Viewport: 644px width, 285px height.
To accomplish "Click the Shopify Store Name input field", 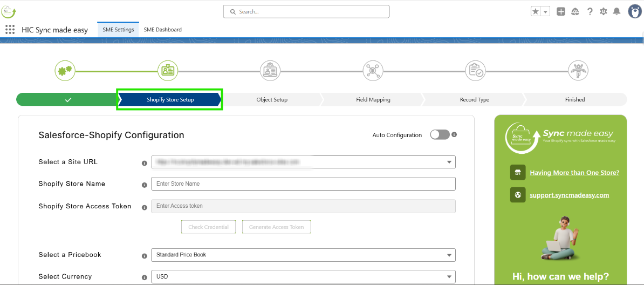I will pyautogui.click(x=303, y=184).
